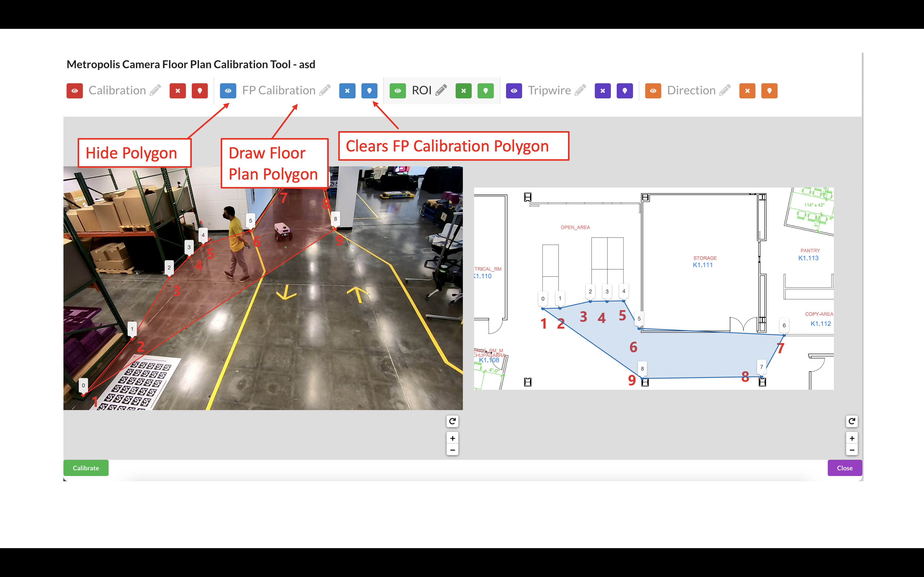The height and width of the screenshot is (577, 924).
Task: Clear the Calibration polygon
Action: click(x=177, y=90)
